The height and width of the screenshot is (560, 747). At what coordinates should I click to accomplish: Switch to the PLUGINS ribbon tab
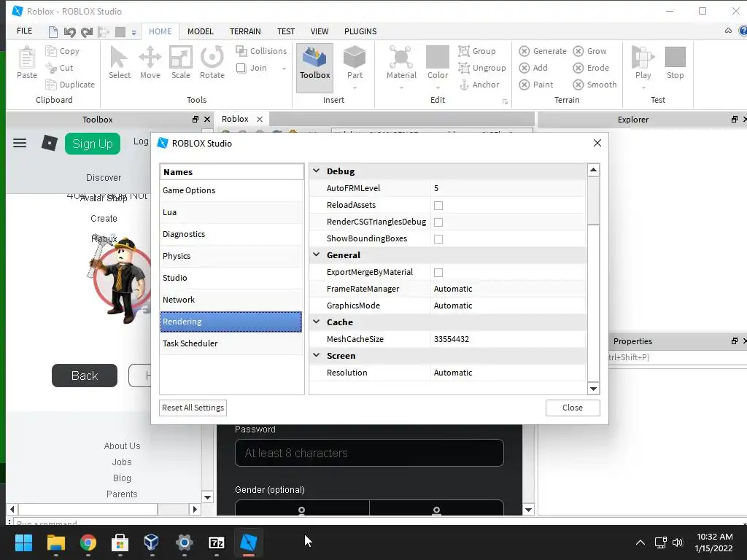pos(360,31)
